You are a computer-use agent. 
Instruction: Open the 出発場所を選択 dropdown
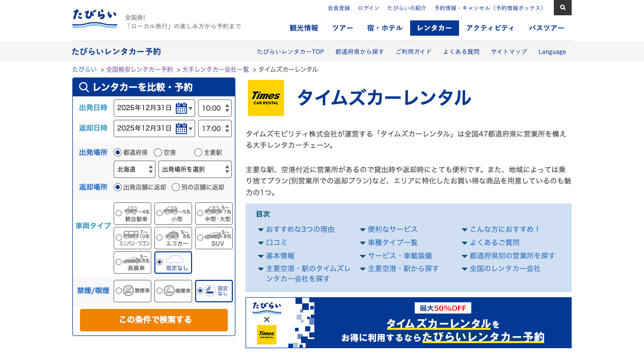195,169
